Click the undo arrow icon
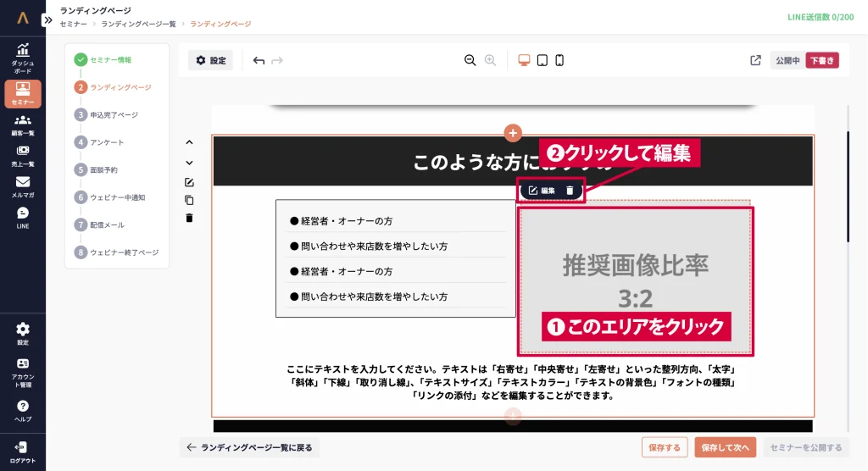The image size is (868, 471). [259, 60]
